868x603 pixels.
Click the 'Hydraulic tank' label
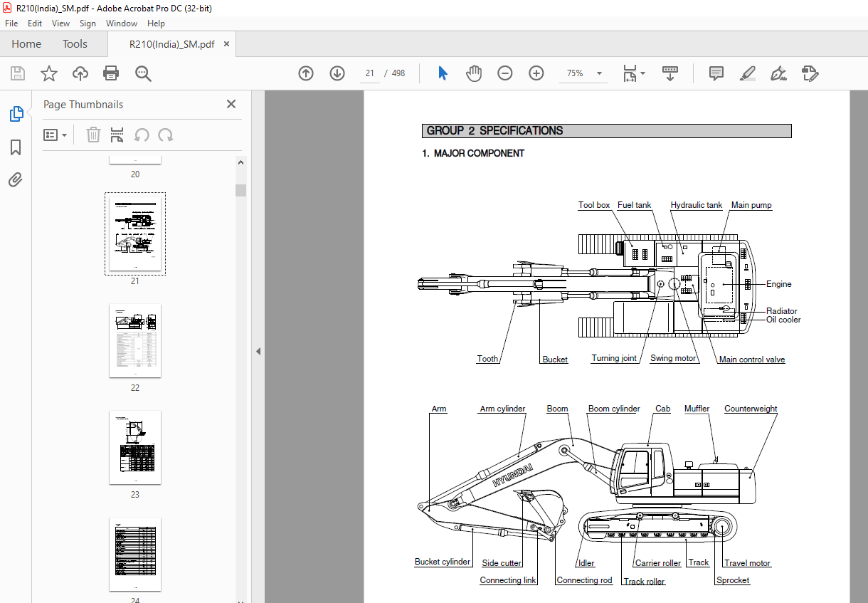[697, 205]
